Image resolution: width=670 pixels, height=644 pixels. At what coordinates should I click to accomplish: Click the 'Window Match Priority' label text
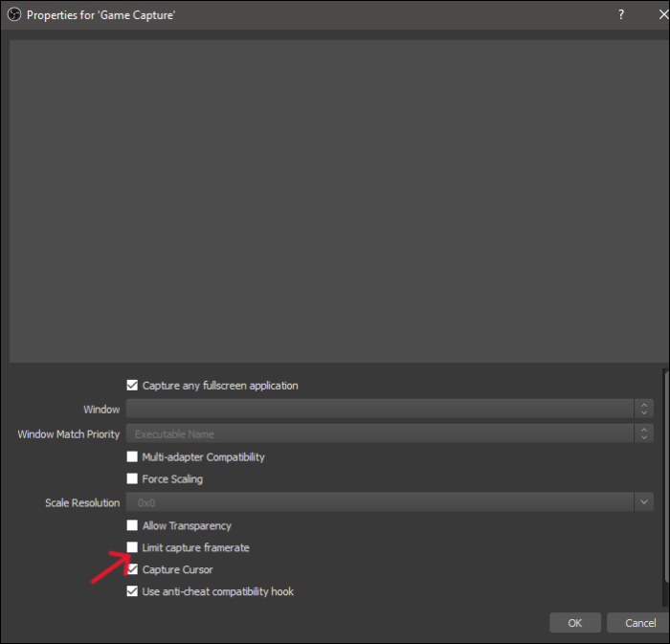coord(68,434)
